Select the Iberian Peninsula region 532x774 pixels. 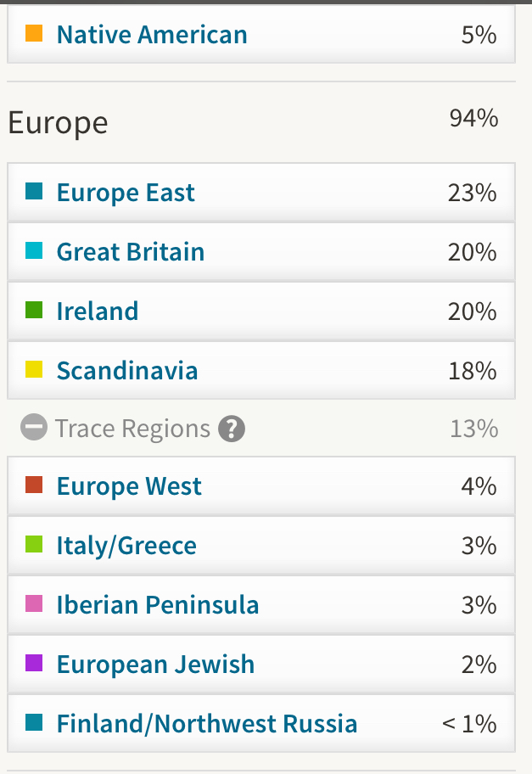point(261,604)
